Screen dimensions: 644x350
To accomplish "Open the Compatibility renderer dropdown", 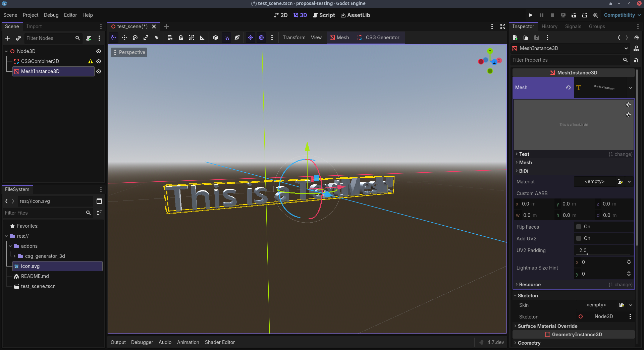I will coord(622,15).
